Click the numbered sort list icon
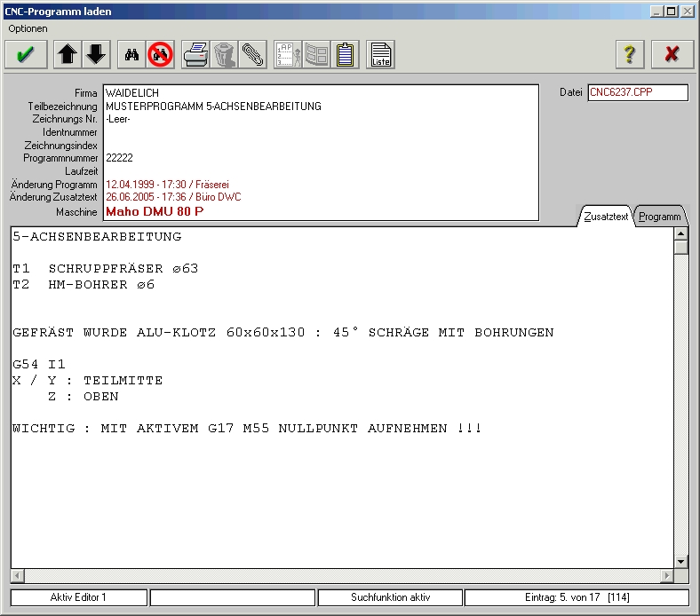This screenshot has width=700, height=616. pyautogui.click(x=288, y=54)
